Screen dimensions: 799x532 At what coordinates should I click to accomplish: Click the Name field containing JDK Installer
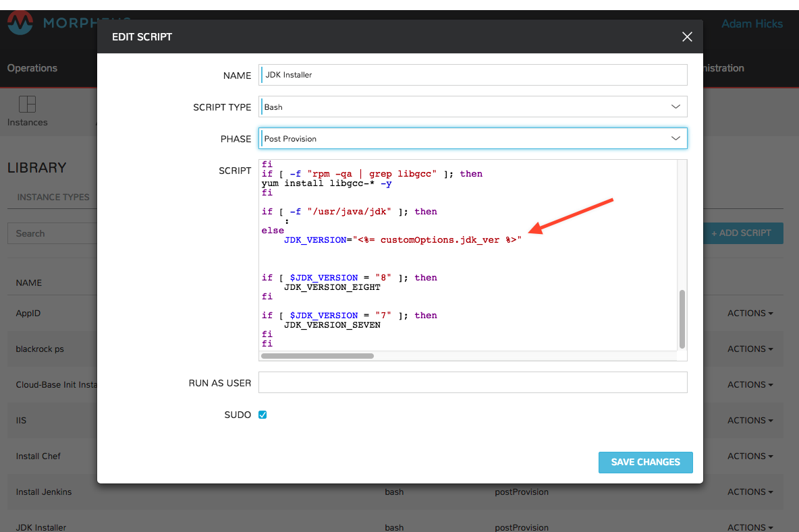point(473,75)
